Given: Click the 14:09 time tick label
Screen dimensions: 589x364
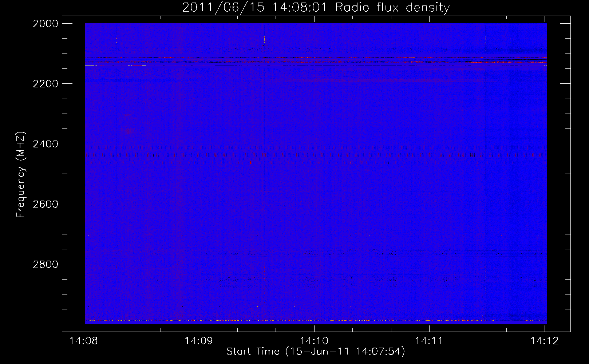Looking at the screenshot, I should point(199,341).
